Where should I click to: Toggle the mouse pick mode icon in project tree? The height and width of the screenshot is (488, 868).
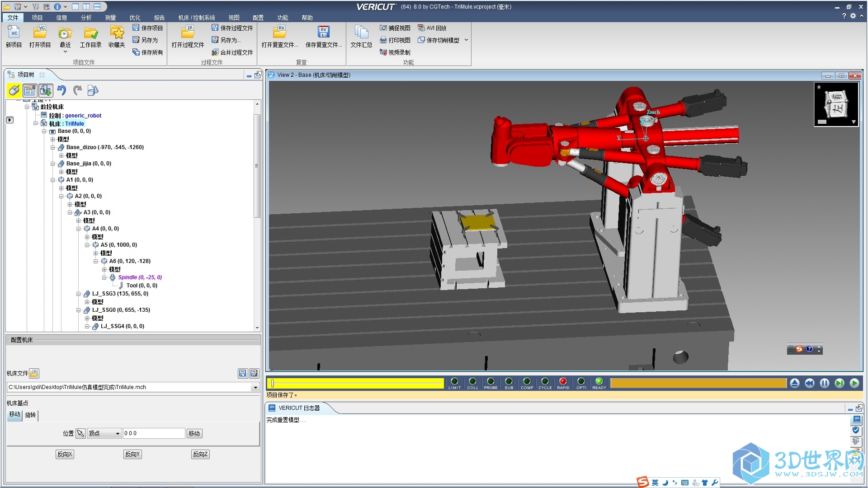coord(14,90)
